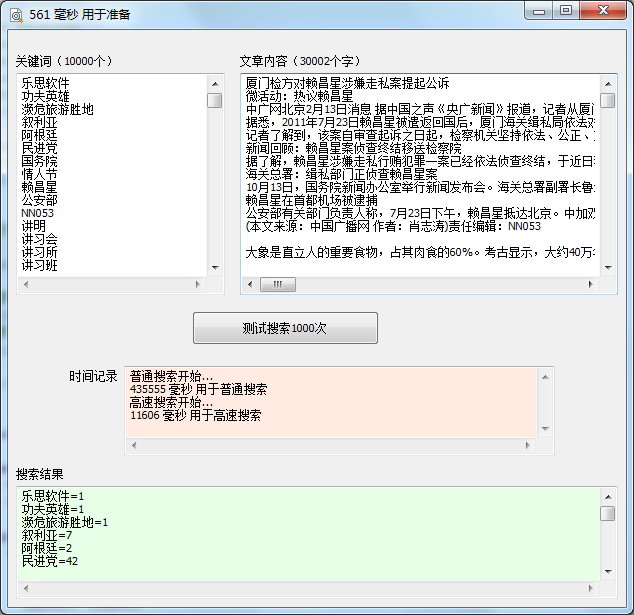Click up arrow of keyword list scrollbar
Screen dimensions: 634x615
click(x=215, y=84)
